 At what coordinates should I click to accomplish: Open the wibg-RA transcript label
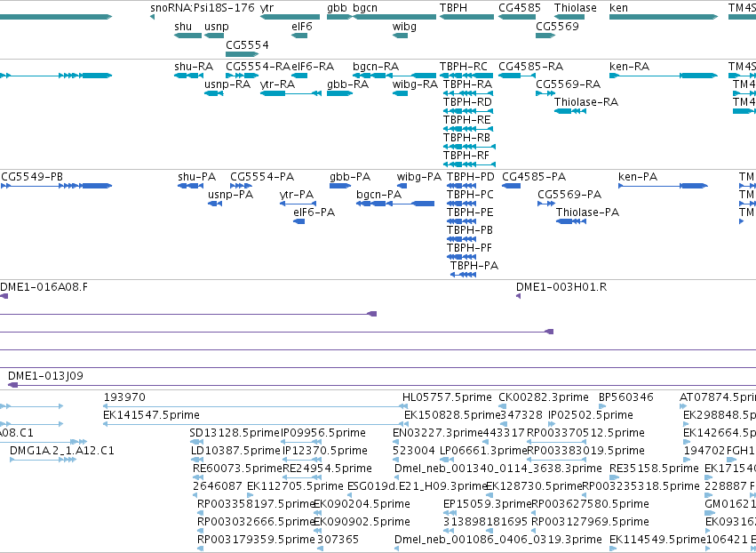415,84
